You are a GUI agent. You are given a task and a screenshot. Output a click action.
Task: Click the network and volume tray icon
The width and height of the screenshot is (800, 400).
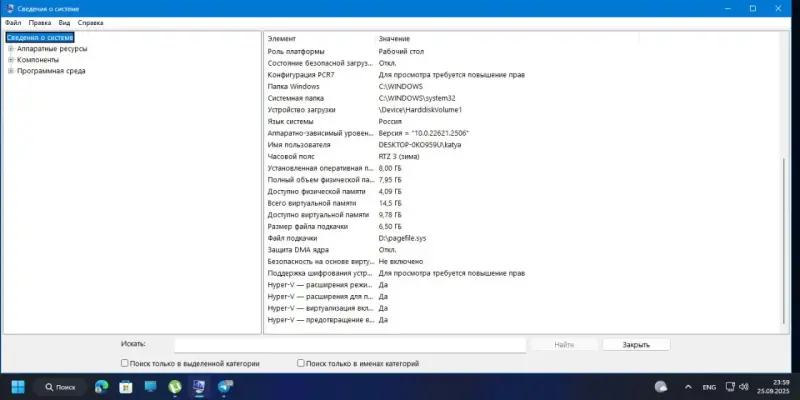[738, 386]
